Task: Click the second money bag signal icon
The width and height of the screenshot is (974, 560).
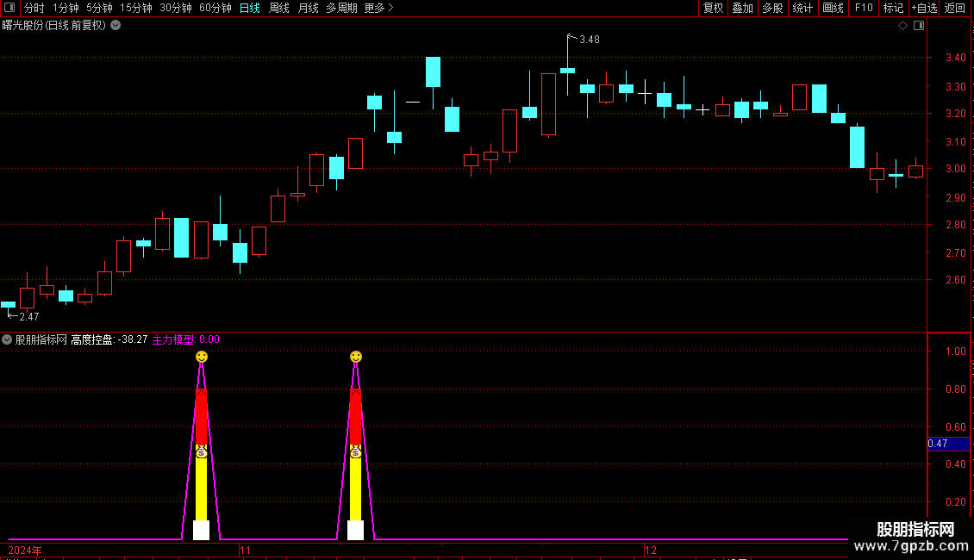Action: 355,452
